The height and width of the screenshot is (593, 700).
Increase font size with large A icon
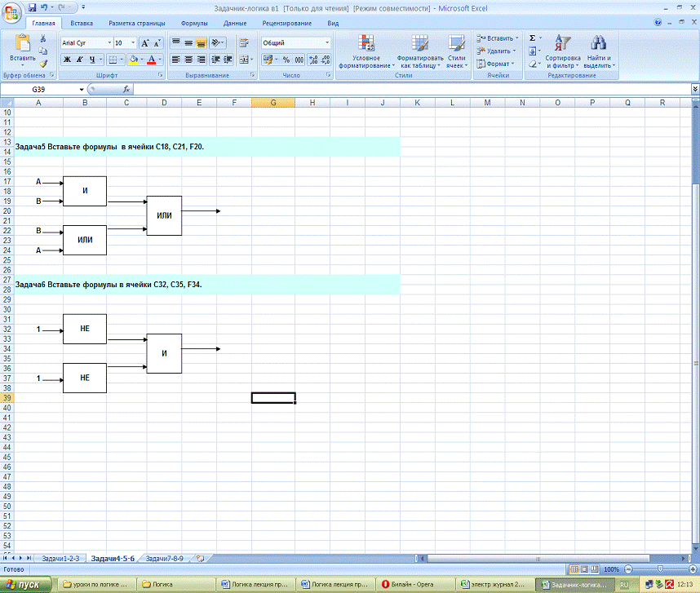(145, 43)
